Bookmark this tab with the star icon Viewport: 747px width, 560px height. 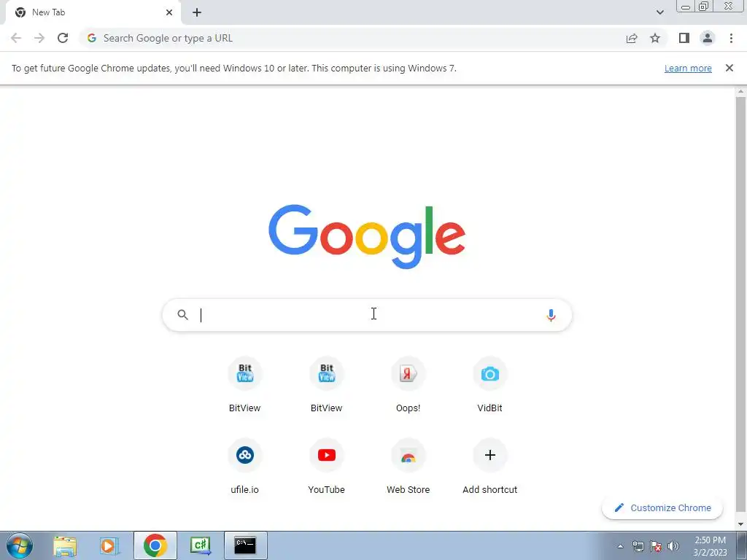(x=655, y=38)
